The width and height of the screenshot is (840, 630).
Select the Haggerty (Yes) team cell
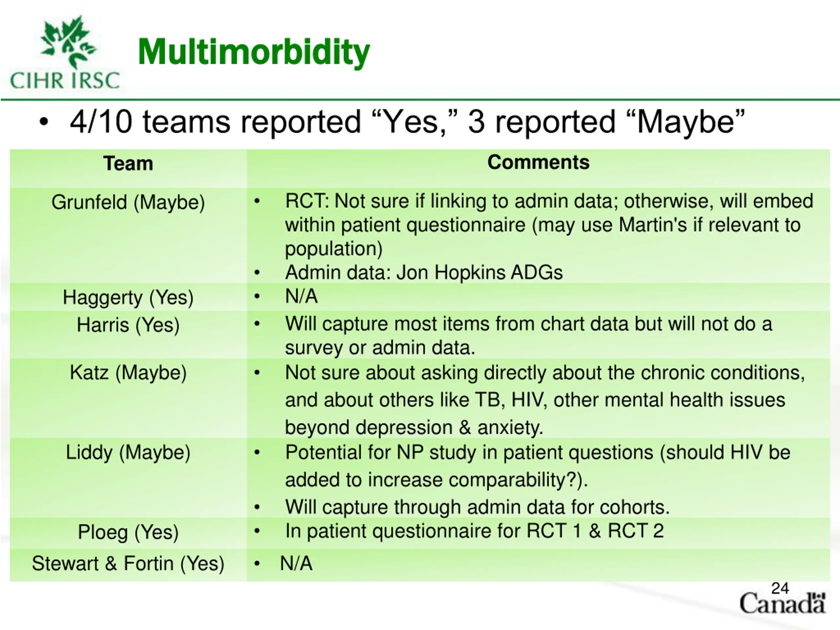point(128,297)
